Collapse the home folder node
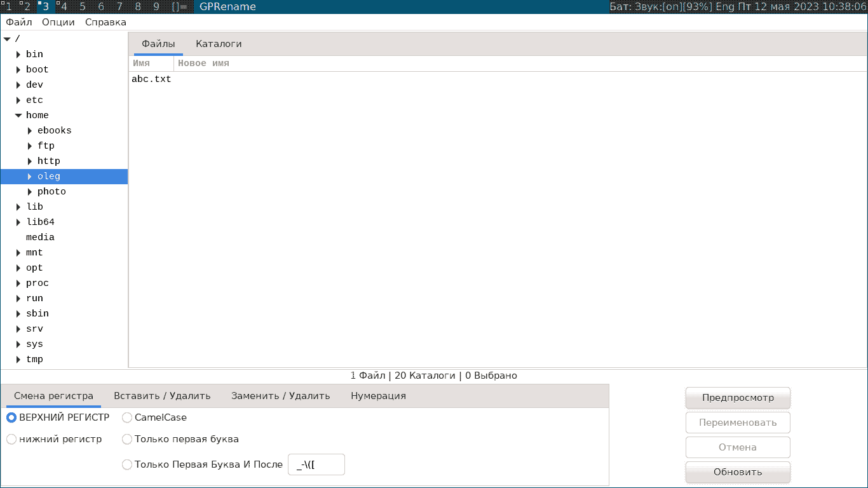This screenshot has height=488, width=868. 18,116
